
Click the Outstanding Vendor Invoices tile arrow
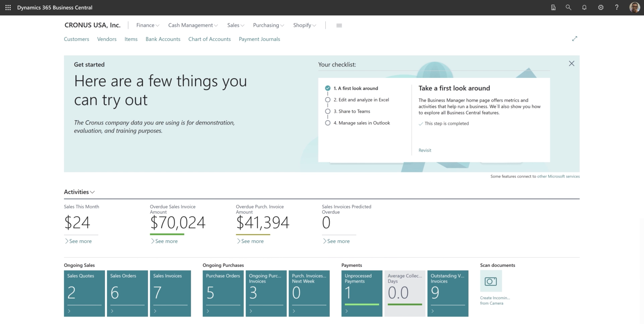tap(433, 311)
